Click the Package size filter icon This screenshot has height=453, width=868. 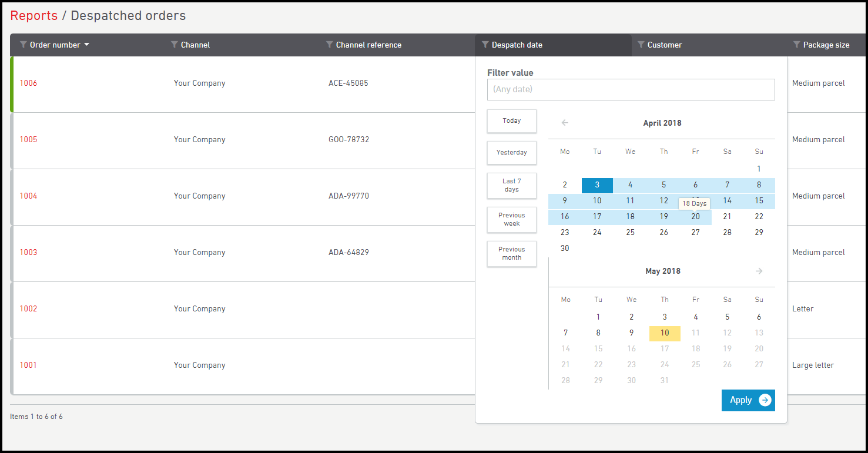(797, 45)
